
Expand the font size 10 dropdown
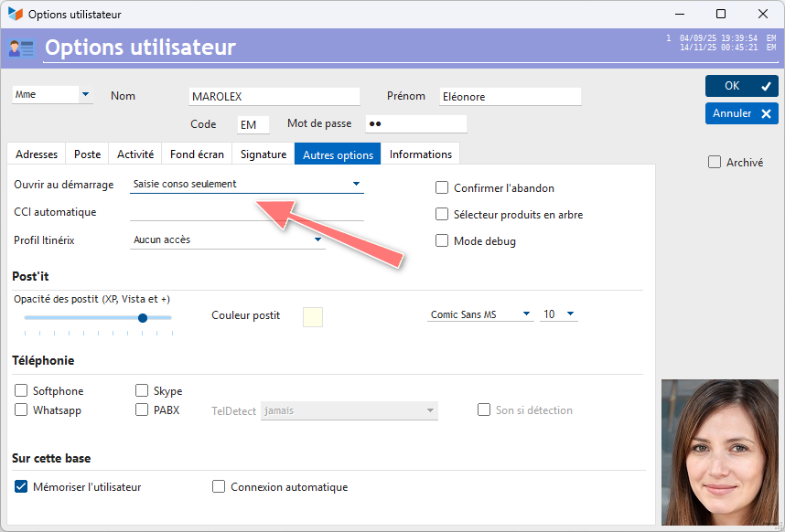(x=558, y=314)
